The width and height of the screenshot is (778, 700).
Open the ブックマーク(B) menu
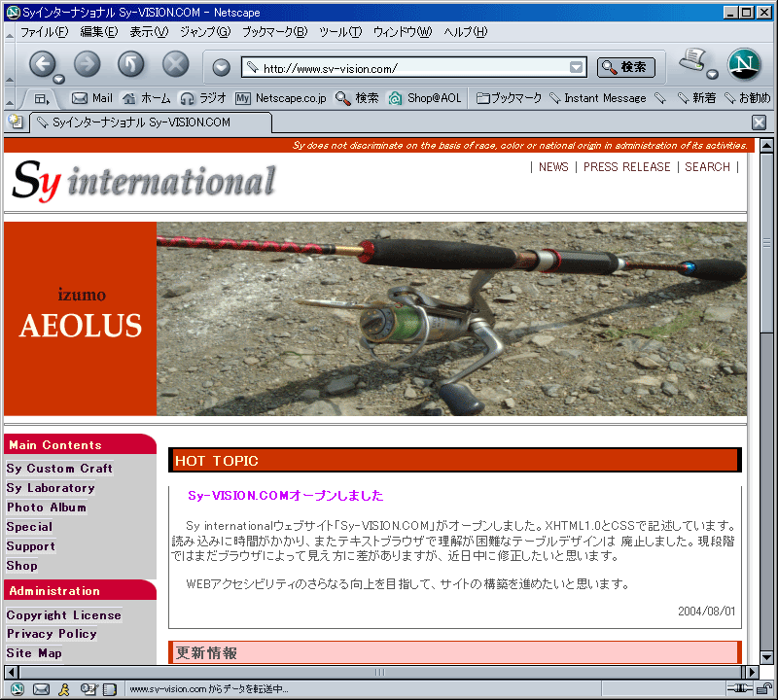[x=275, y=32]
